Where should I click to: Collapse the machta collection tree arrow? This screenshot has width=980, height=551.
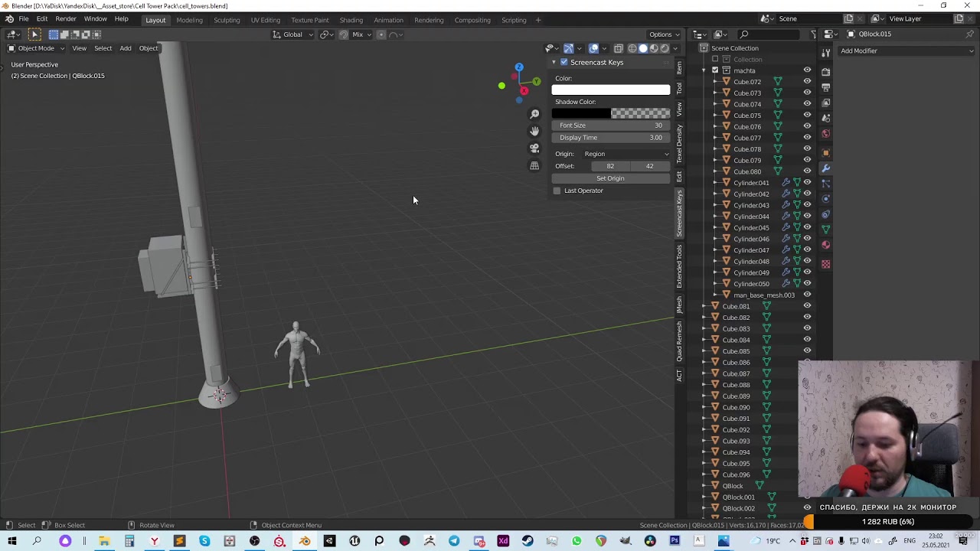(704, 70)
